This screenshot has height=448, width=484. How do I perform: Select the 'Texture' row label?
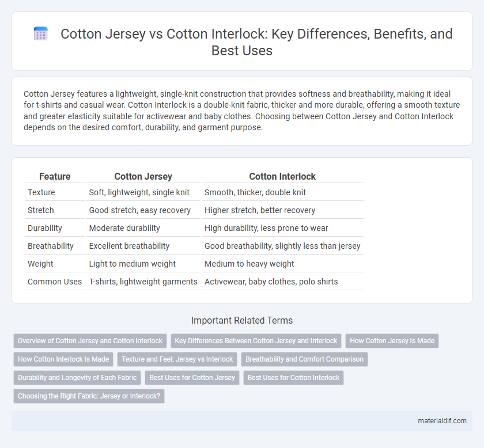point(41,192)
